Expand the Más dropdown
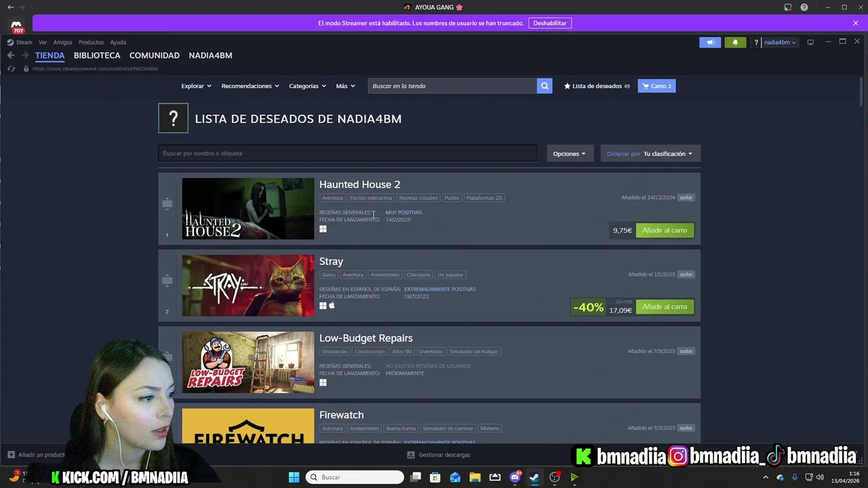The height and width of the screenshot is (488, 868). (345, 86)
